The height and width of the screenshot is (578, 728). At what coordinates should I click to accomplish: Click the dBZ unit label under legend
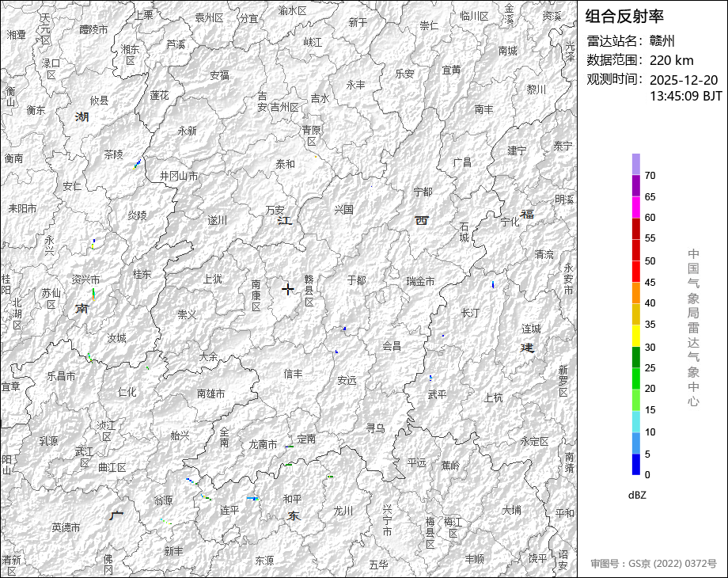637,496
